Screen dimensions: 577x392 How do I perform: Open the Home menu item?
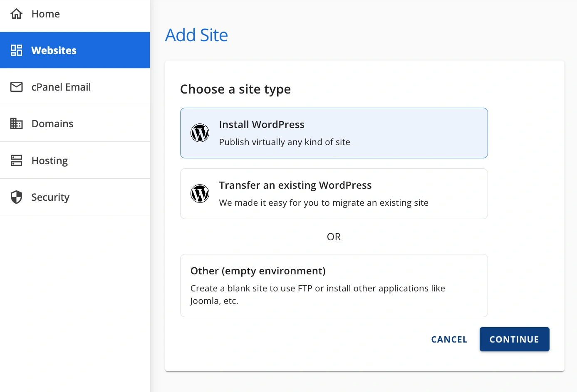point(46,14)
